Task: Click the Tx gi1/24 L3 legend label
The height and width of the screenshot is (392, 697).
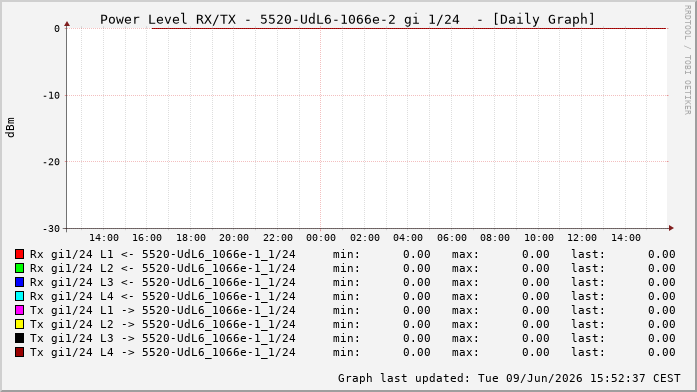Action: 162,338
